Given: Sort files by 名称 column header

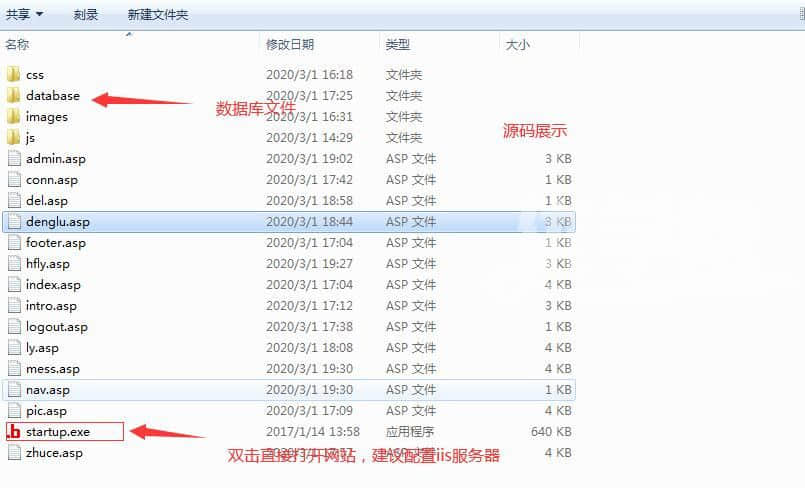Looking at the screenshot, I should click(x=18, y=45).
